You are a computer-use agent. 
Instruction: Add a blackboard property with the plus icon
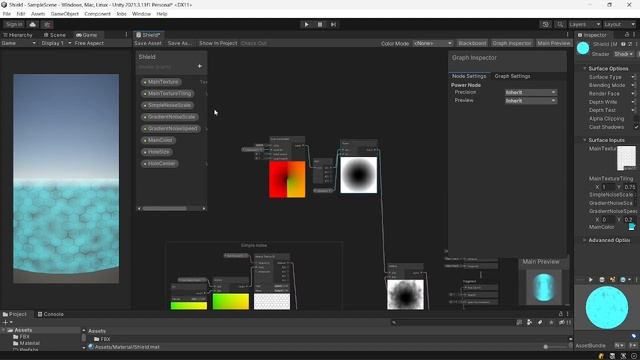point(200,66)
